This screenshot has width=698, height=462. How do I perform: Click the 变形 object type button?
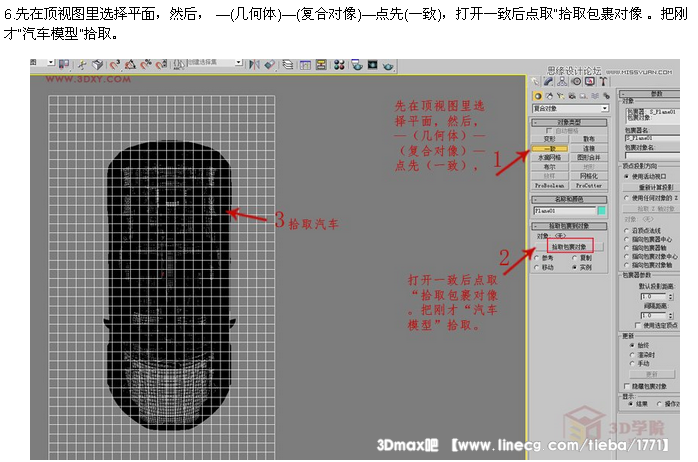549,139
